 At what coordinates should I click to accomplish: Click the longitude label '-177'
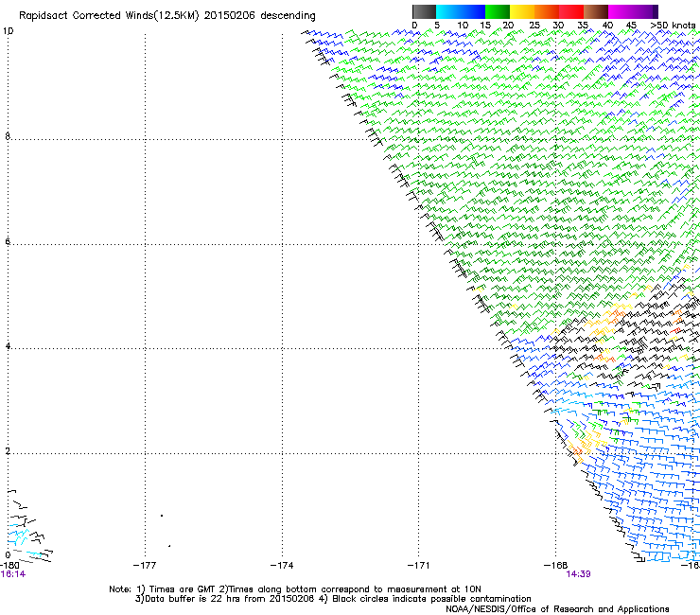pyautogui.click(x=145, y=566)
